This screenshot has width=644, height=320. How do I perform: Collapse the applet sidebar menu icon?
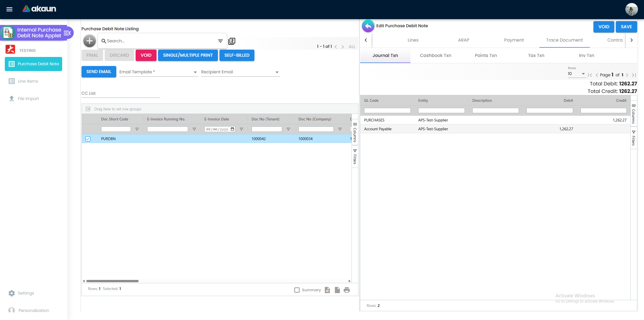click(67, 33)
